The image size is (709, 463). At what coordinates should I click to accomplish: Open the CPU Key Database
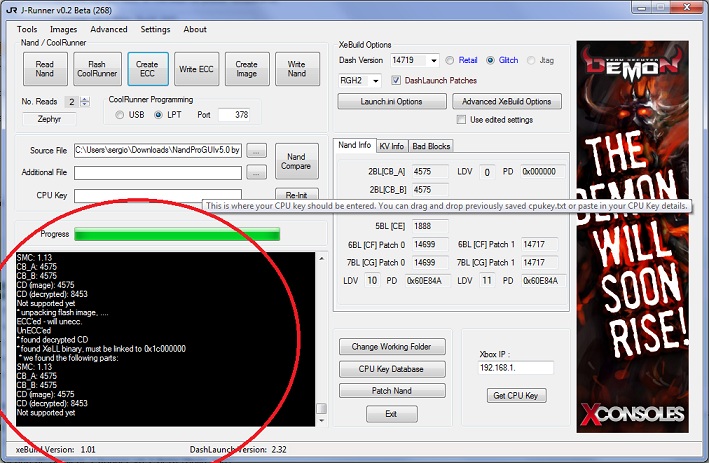click(x=392, y=369)
